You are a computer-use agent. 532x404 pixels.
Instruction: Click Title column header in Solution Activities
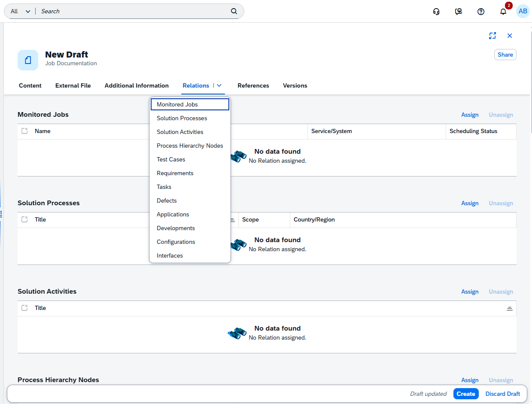pos(40,308)
